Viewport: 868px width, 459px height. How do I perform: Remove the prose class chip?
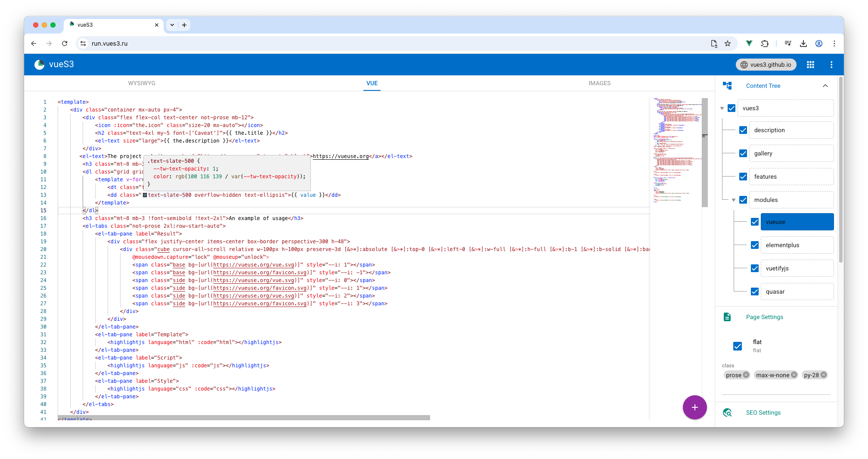coord(746,375)
